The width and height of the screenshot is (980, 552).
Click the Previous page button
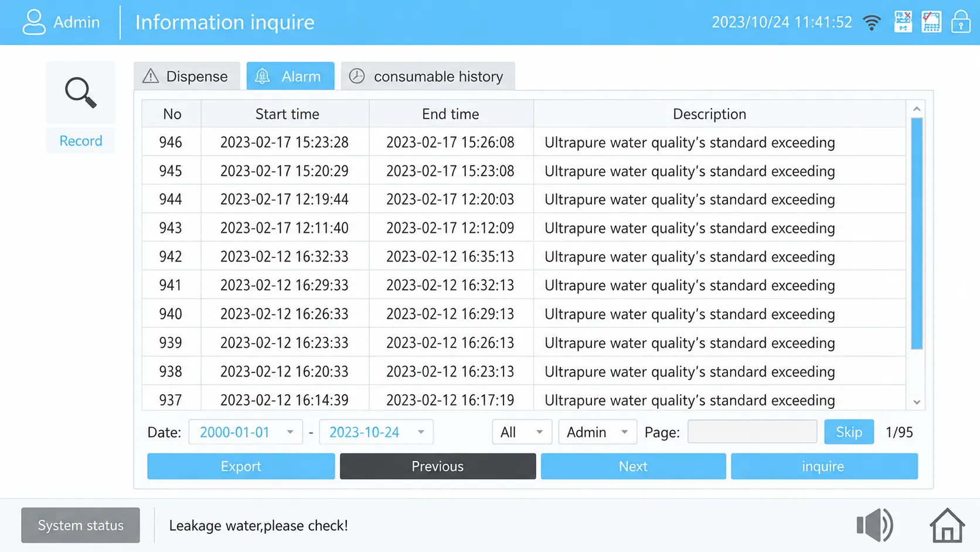(x=438, y=466)
